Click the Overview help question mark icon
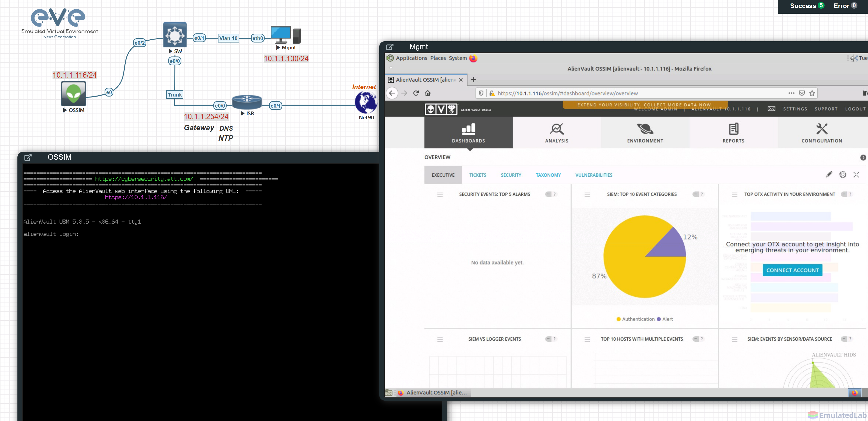The width and height of the screenshot is (868, 421). click(x=863, y=157)
